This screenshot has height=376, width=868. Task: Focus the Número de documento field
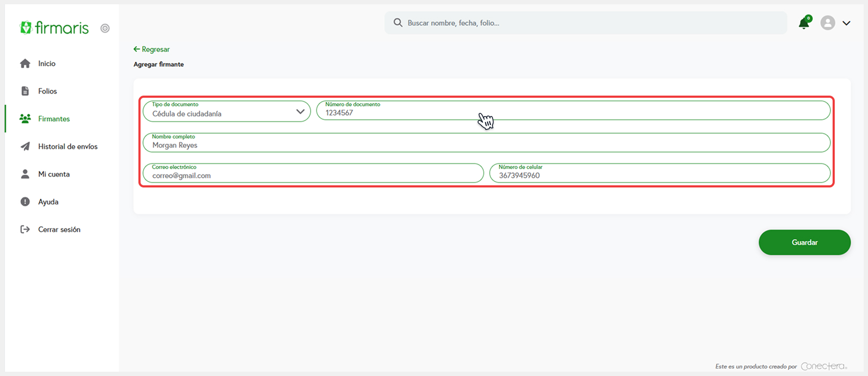pos(573,112)
